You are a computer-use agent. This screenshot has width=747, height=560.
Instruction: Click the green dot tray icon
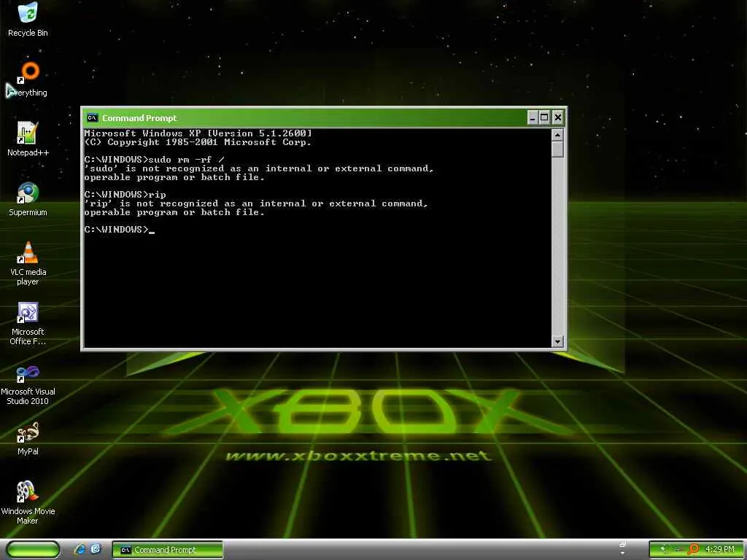[662, 550]
